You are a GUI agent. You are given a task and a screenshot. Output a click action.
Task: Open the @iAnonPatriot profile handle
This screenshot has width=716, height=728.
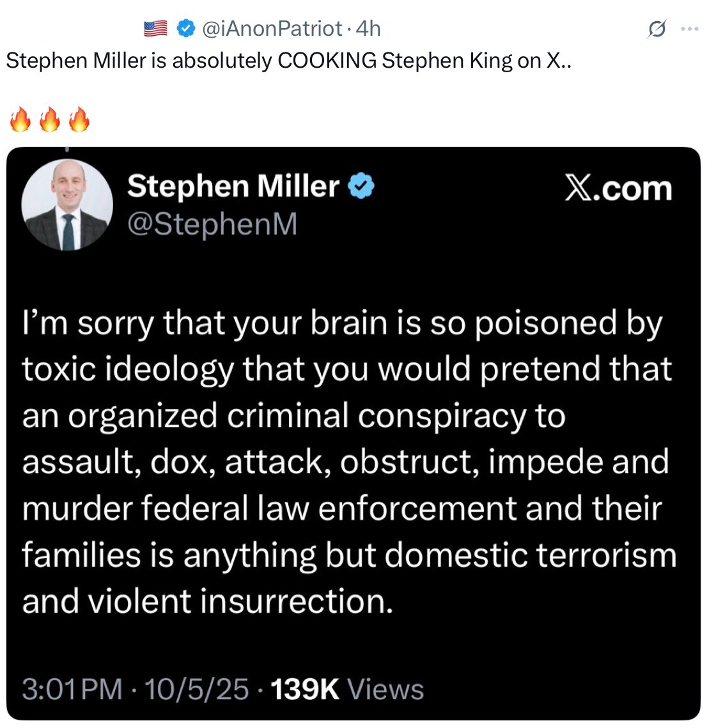(272, 29)
